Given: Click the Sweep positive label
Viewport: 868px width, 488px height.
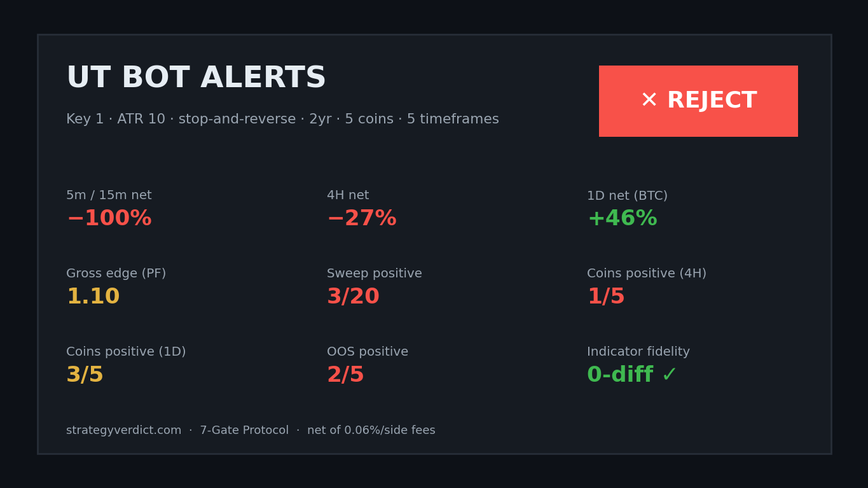Looking at the screenshot, I should click(x=375, y=274).
